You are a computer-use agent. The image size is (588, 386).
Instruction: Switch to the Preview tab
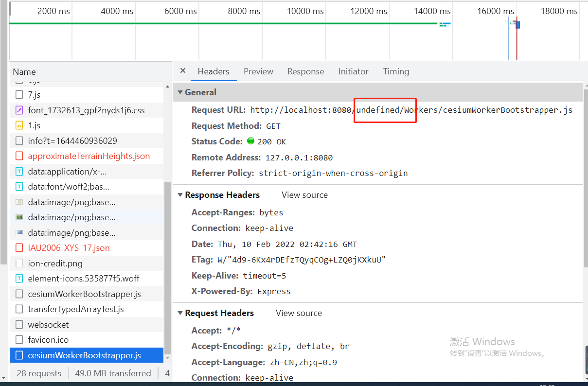[258, 71]
